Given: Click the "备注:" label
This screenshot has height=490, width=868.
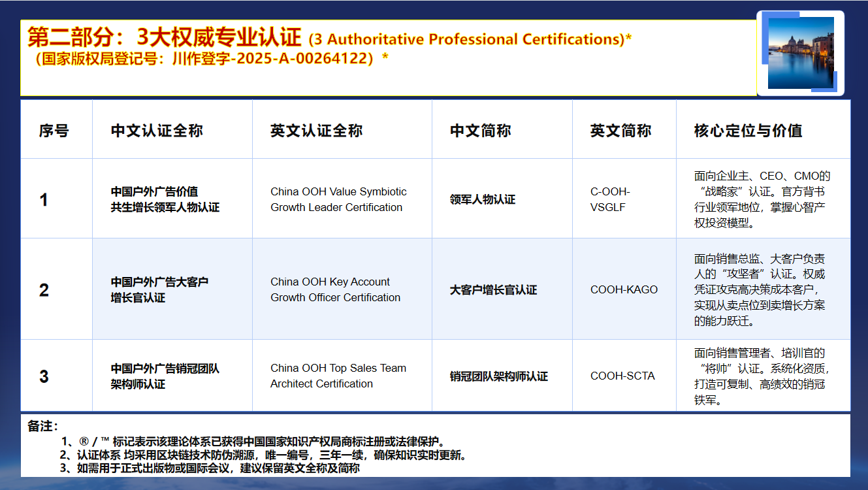Looking at the screenshot, I should (x=43, y=426).
